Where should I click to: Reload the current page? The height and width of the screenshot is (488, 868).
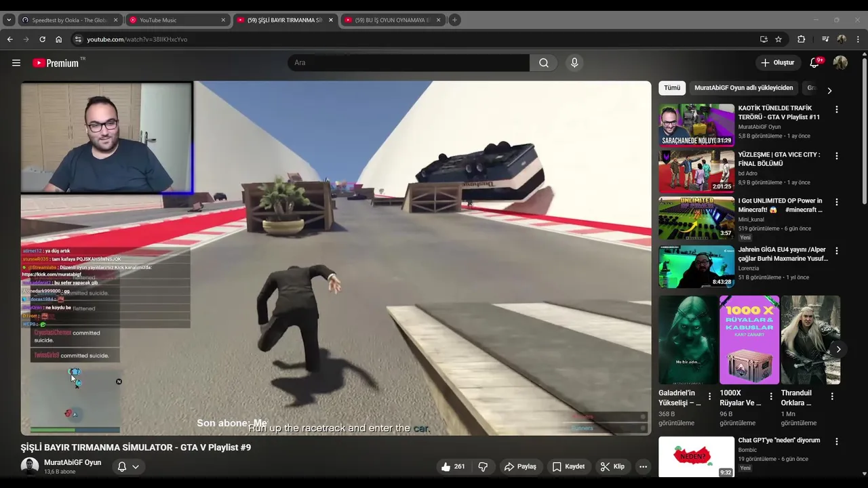pyautogui.click(x=42, y=39)
